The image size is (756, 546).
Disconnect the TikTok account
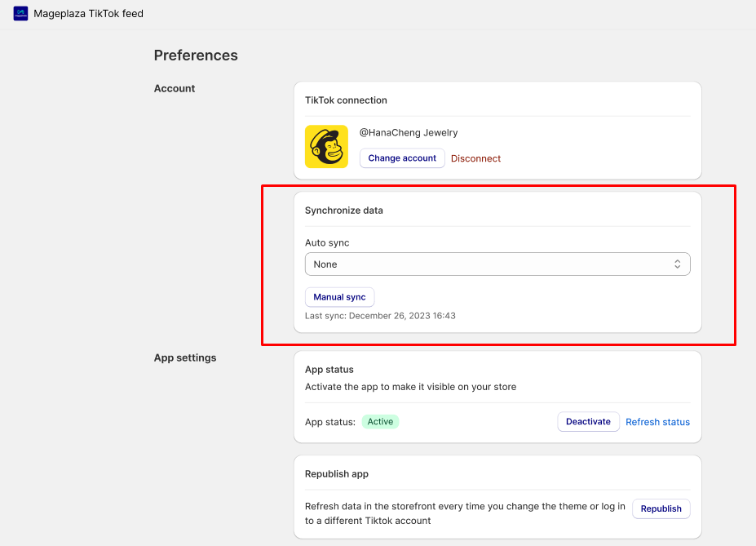pos(476,158)
